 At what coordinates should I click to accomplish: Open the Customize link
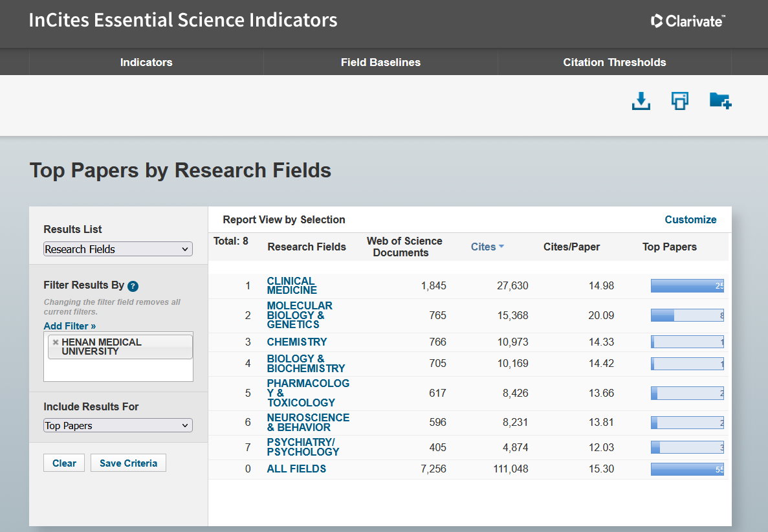point(690,219)
